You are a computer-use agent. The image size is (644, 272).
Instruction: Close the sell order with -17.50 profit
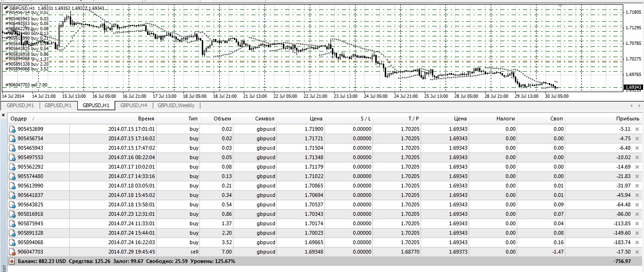[638, 252]
